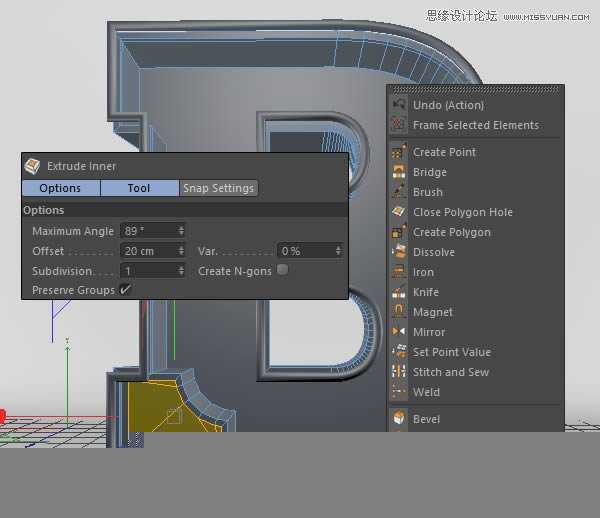The height and width of the screenshot is (518, 600).
Task: Click the Var. stepper arrows
Action: (338, 251)
